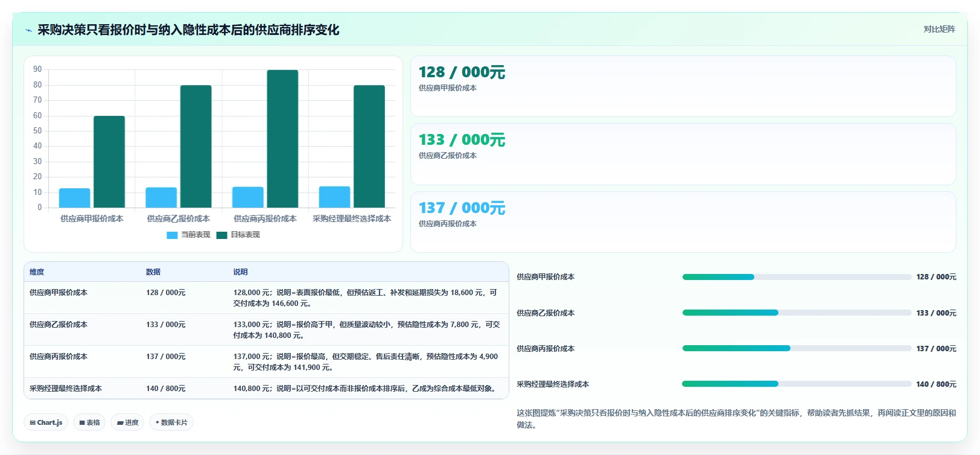Click the dark green bar for 供应商乙报价成本
980x455 pixels.
tap(196, 147)
